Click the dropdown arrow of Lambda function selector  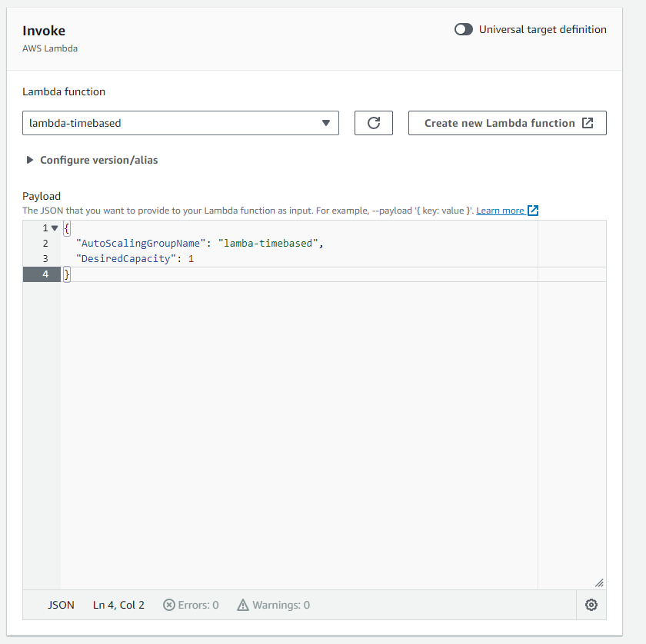click(x=326, y=123)
